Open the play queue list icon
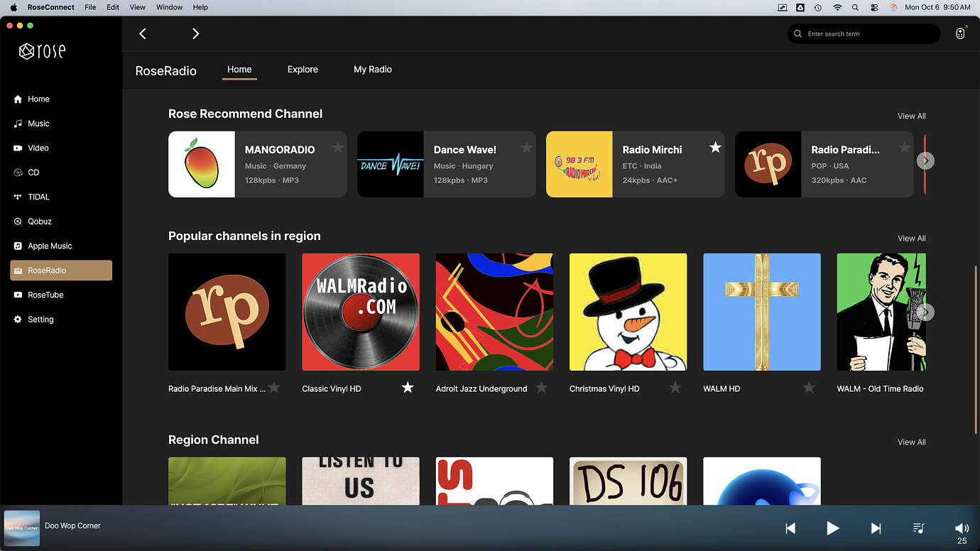Viewport: 980px width, 551px height. [x=918, y=528]
